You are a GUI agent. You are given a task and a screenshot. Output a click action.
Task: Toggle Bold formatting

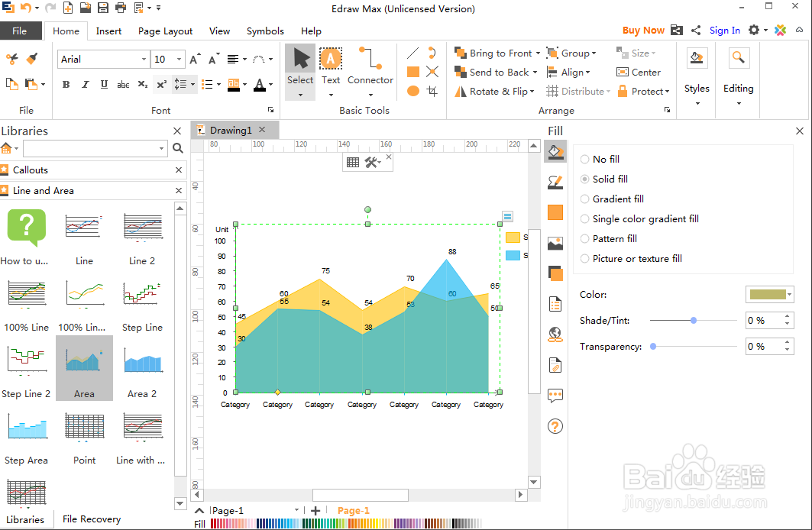(66, 84)
